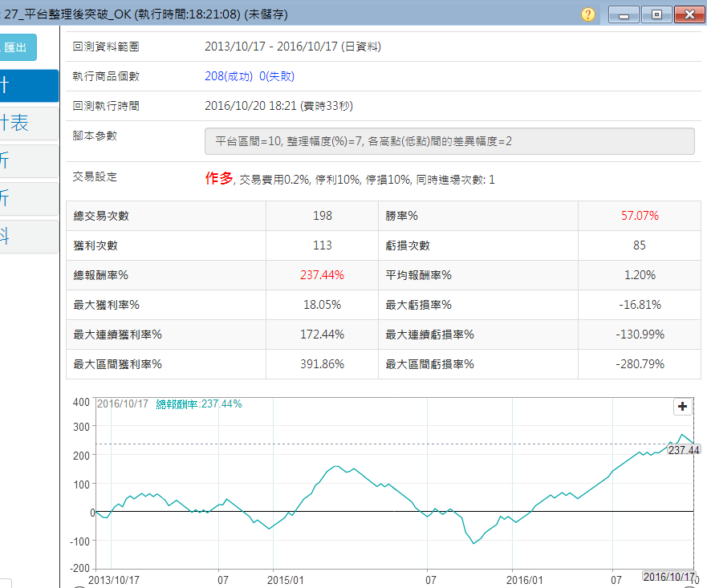The height and width of the screenshot is (588, 707).
Task: Click the yellow help question-mark icon
Action: 588,14
